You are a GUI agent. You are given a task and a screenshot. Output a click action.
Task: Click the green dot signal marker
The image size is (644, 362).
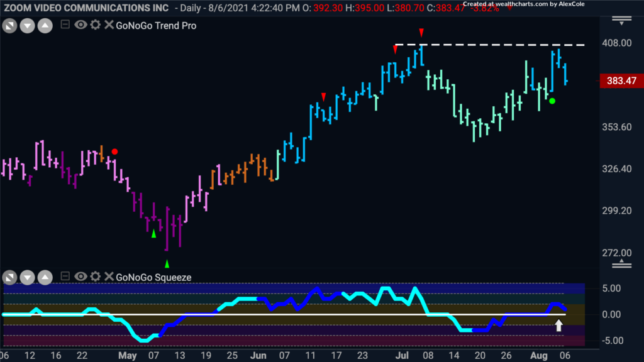pos(552,101)
